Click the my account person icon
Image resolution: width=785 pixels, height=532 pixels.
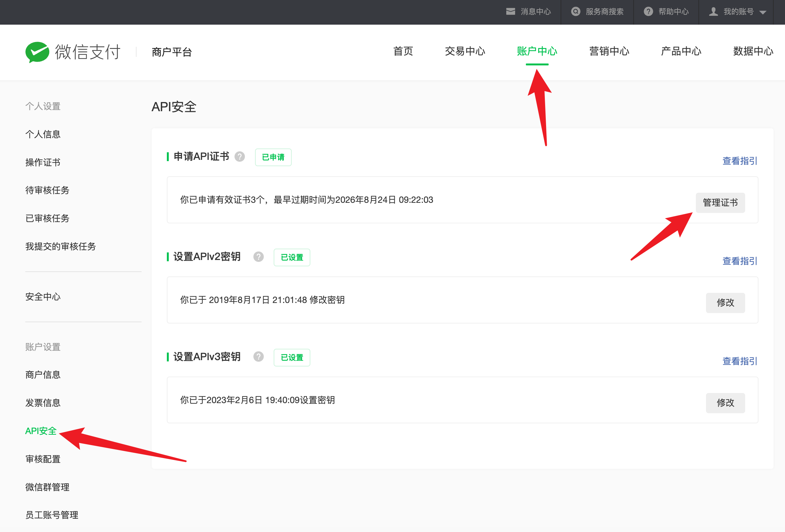[713, 11]
